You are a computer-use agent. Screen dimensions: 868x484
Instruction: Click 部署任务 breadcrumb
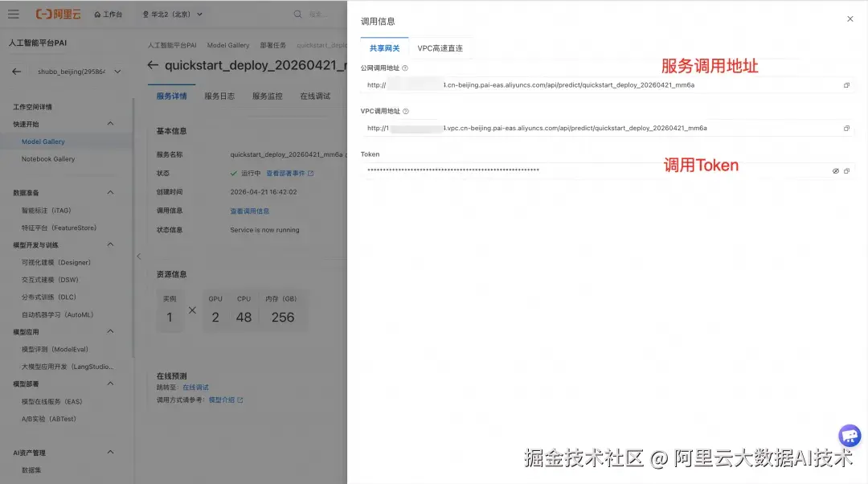[x=273, y=45]
